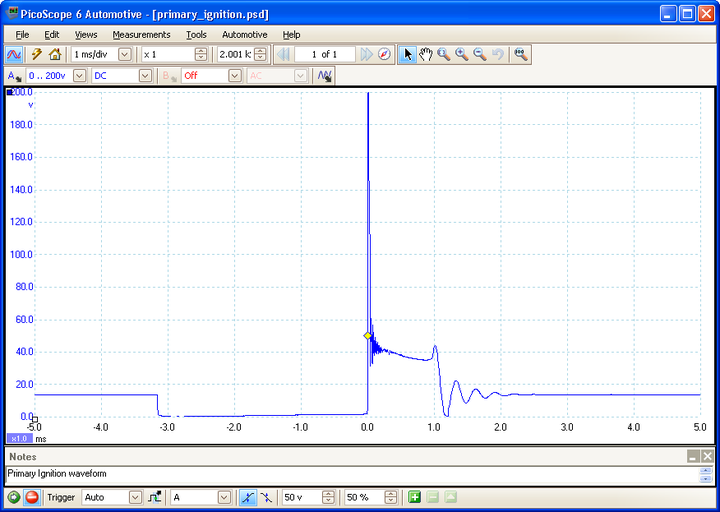
Task: Open Channel A DC coupling dropdown
Action: tap(145, 76)
